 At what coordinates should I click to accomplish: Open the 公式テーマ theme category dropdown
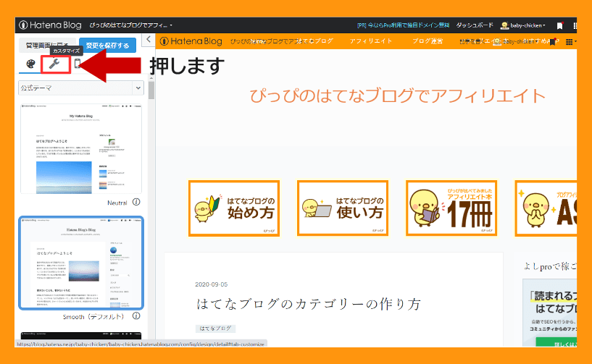coord(81,88)
